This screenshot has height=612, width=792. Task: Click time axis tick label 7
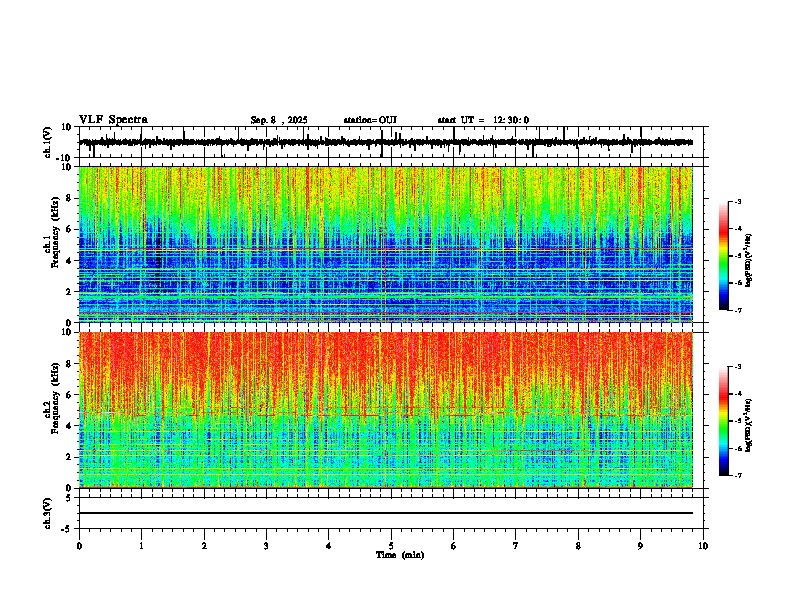click(x=516, y=546)
